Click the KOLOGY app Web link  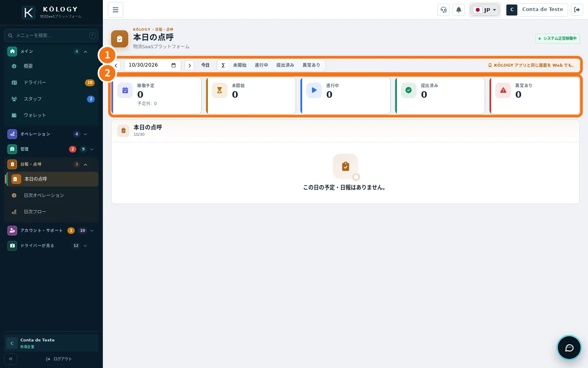531,65
